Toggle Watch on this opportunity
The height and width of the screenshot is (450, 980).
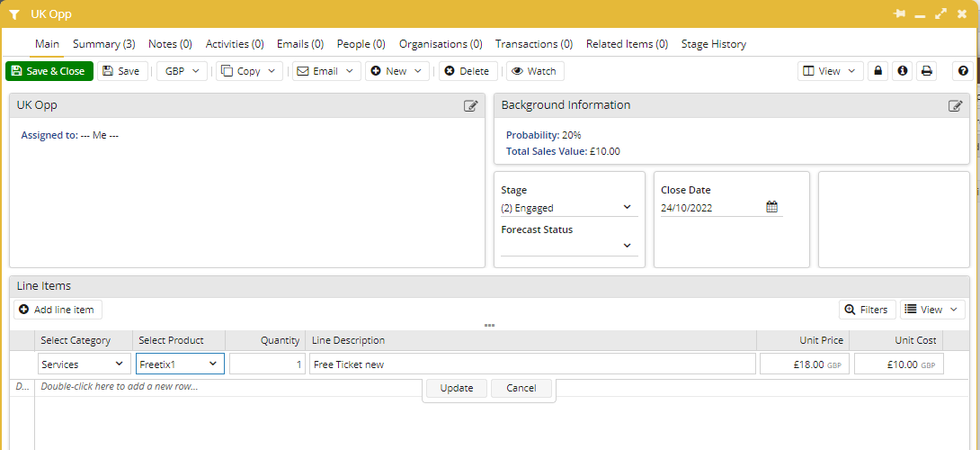(x=535, y=71)
